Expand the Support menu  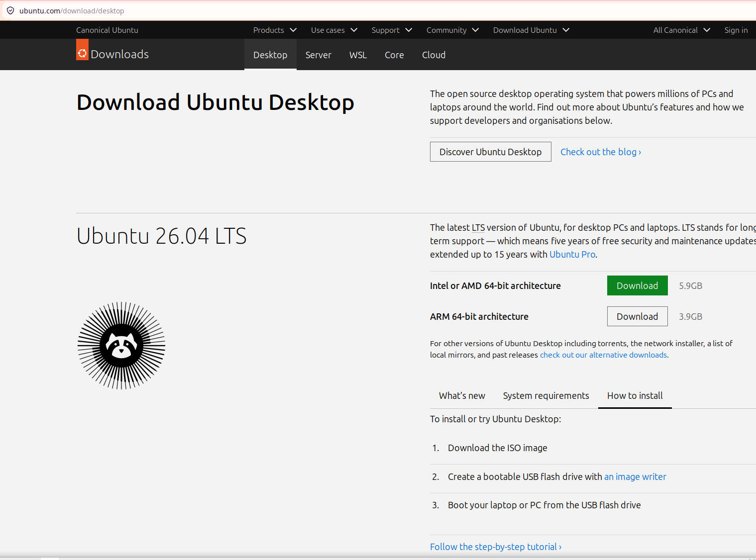click(x=392, y=30)
